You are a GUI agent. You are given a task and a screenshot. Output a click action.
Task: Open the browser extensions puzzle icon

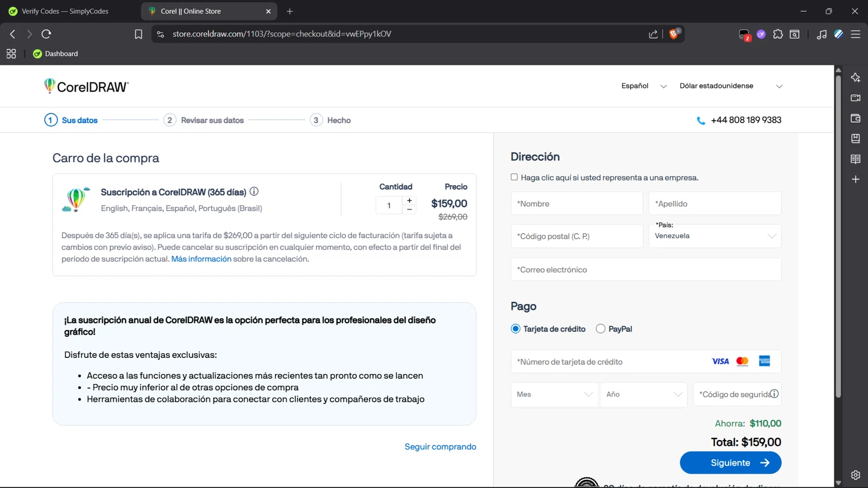point(778,34)
